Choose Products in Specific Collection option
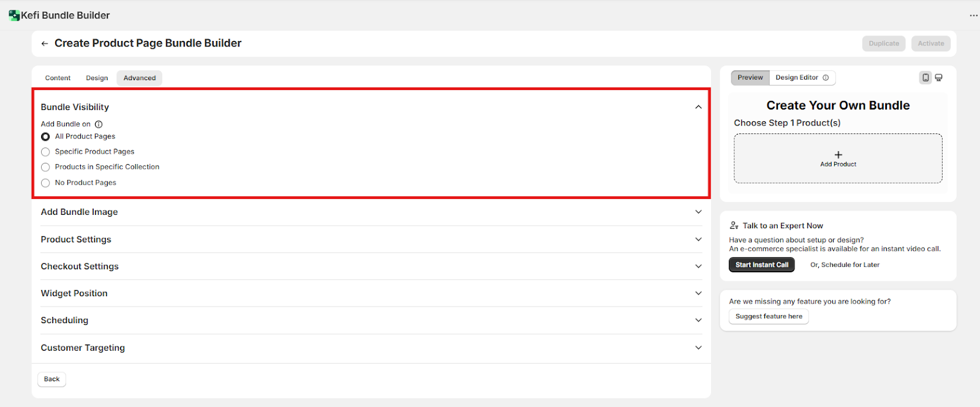This screenshot has height=407, width=980. click(45, 167)
